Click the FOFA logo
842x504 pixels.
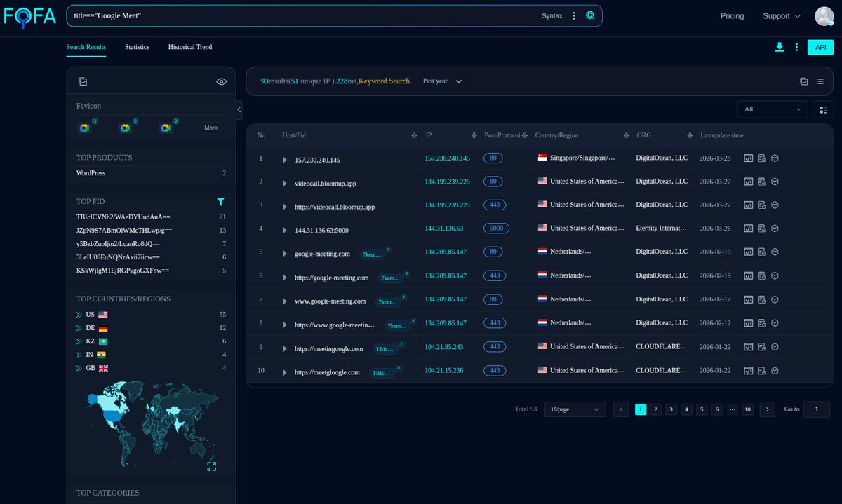29,16
